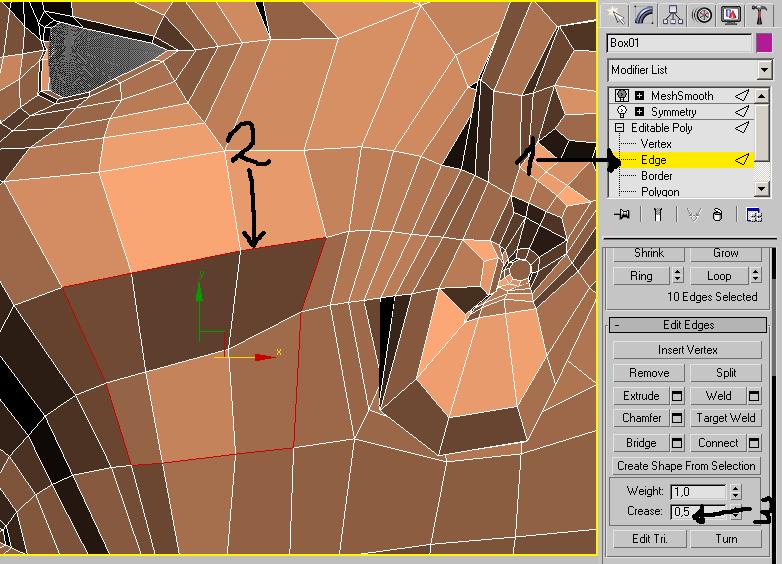Screen dimensions: 782x564
Task: Choose Vertex sub-object level
Action: 656,144
